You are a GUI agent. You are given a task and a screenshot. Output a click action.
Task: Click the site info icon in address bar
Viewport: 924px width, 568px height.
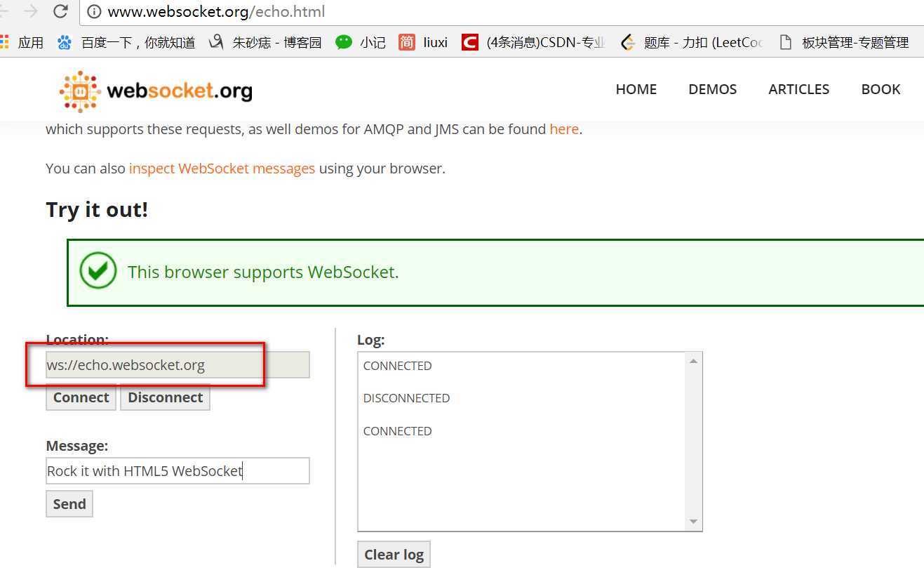[x=94, y=12]
